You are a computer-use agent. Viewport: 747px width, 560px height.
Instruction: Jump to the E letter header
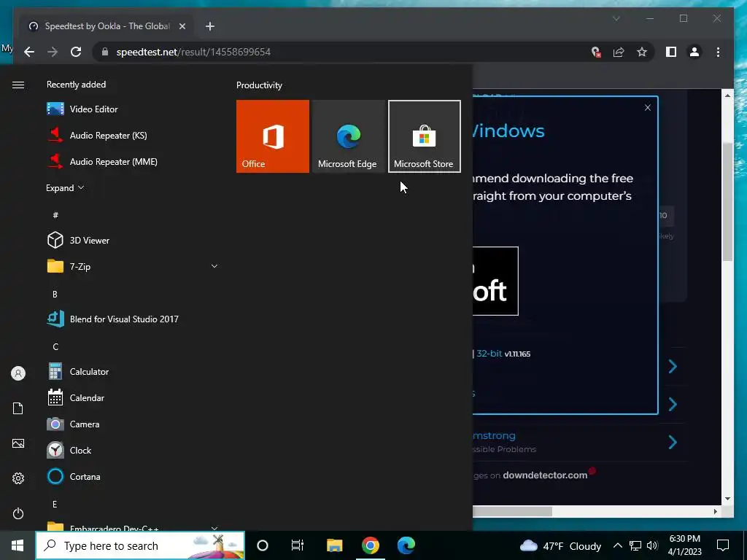55,504
